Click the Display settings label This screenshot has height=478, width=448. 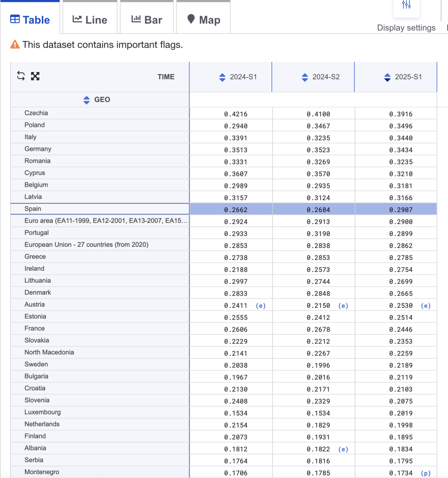406,28
